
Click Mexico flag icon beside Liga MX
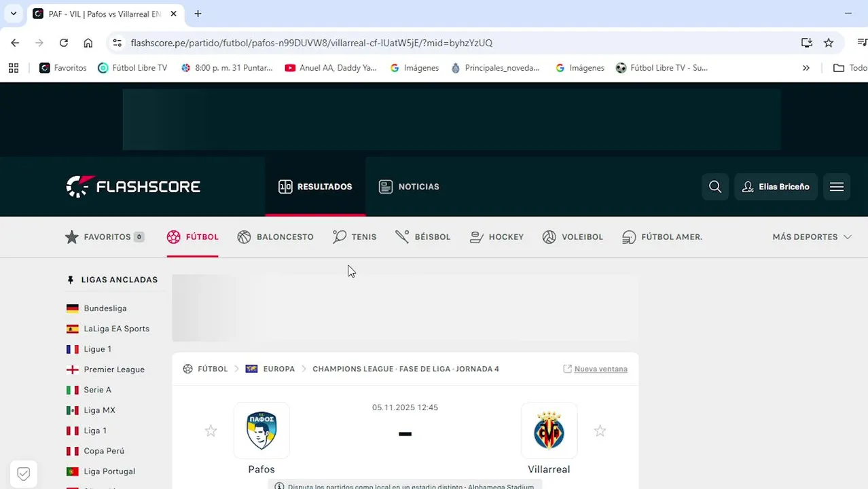[72, 410]
